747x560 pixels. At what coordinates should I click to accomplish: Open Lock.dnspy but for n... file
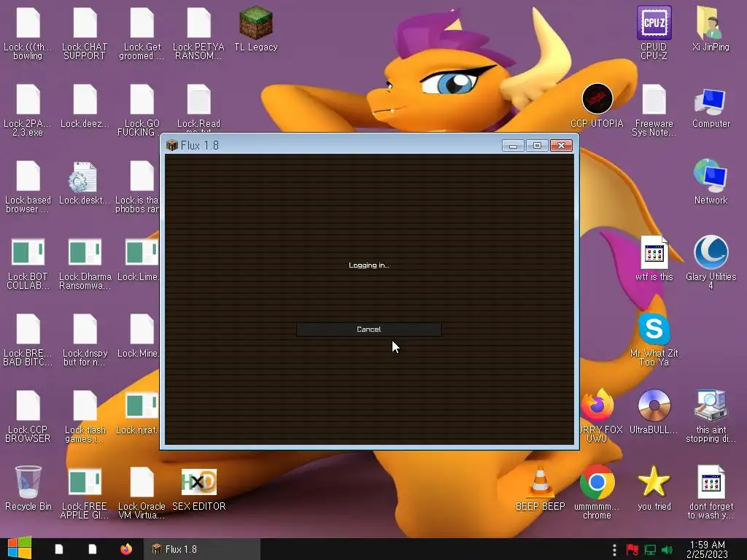coord(85,340)
